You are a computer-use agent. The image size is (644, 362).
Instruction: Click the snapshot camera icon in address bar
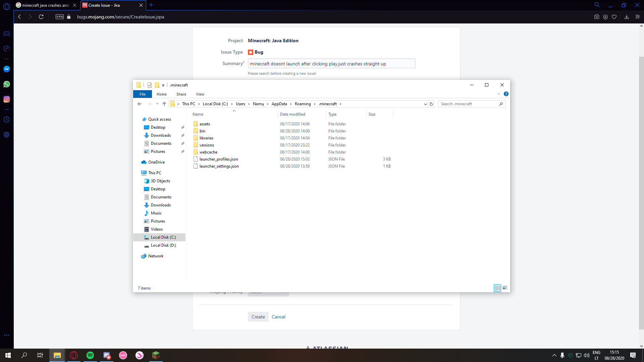coord(596,17)
